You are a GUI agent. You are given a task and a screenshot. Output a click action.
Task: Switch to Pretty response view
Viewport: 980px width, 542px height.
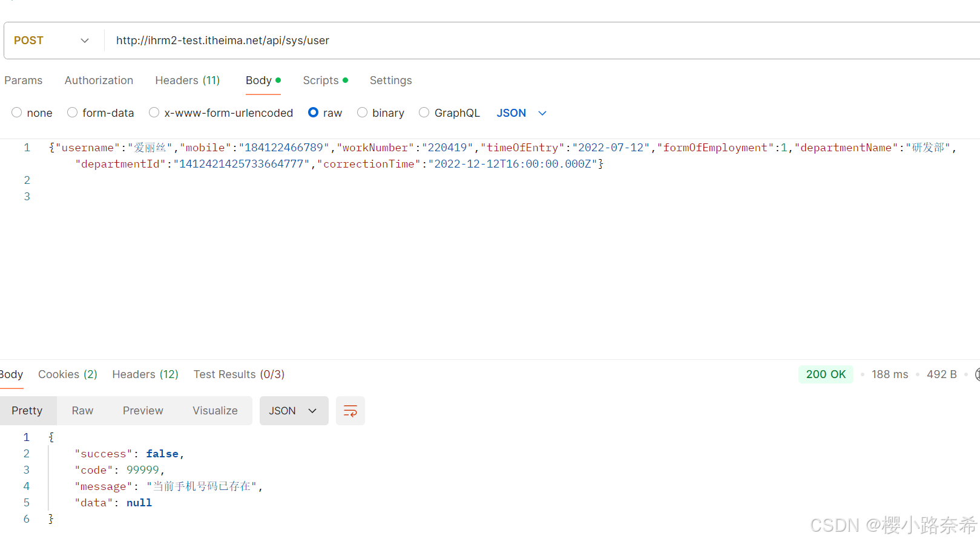coord(27,411)
